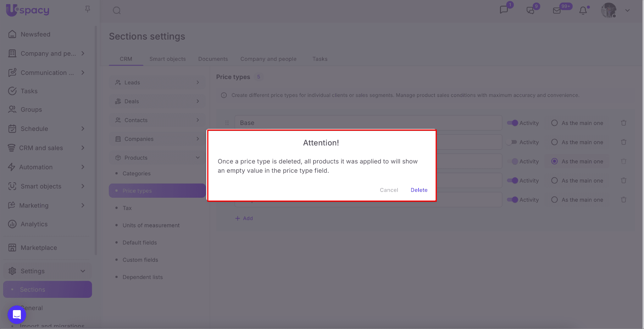Viewport: 644px width, 329px height.
Task: Switch to the Smart objects tab
Action: click(167, 59)
